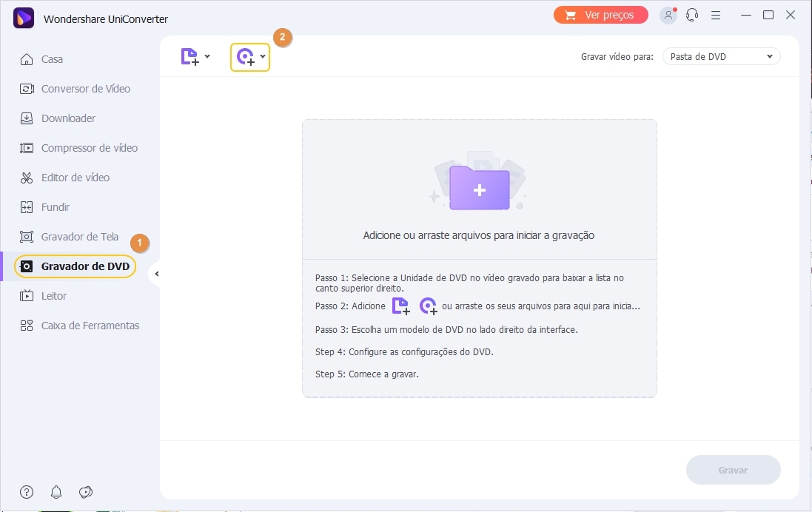This screenshot has height=512, width=812.
Task: Click the purple add folder icon
Action: pos(480,189)
